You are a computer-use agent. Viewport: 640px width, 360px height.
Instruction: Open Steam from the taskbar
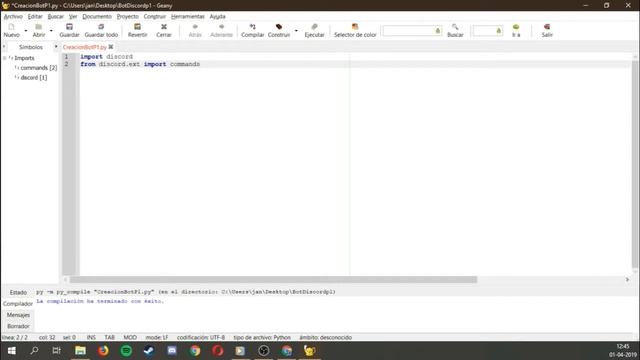[149, 351]
